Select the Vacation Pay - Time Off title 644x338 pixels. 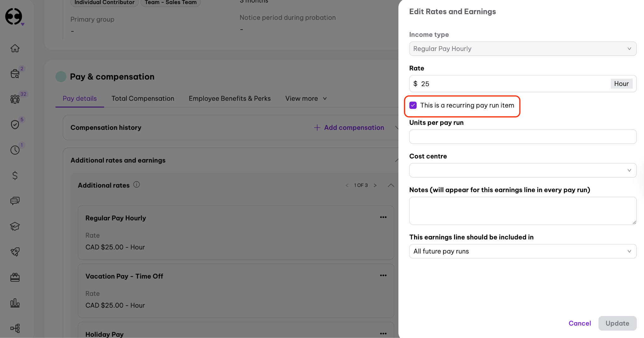(x=124, y=276)
